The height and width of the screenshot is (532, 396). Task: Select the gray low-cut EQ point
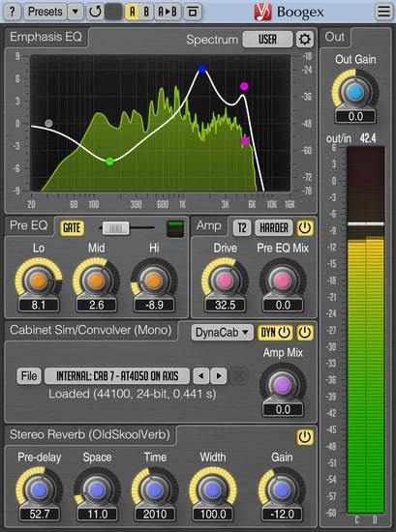(48, 123)
